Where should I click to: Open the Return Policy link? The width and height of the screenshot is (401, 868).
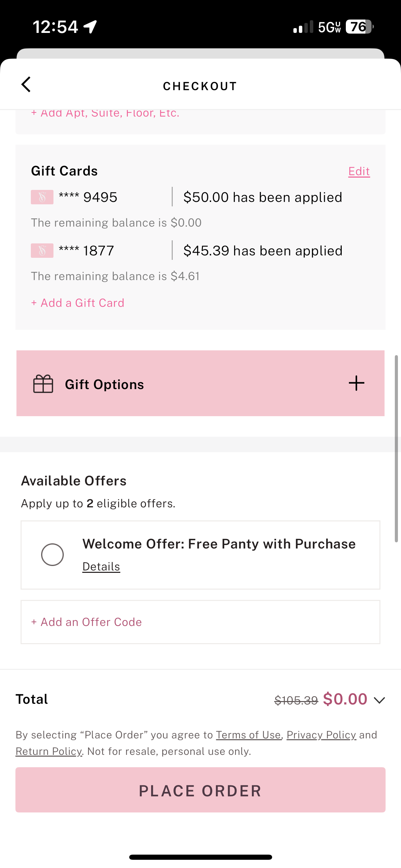(x=49, y=751)
